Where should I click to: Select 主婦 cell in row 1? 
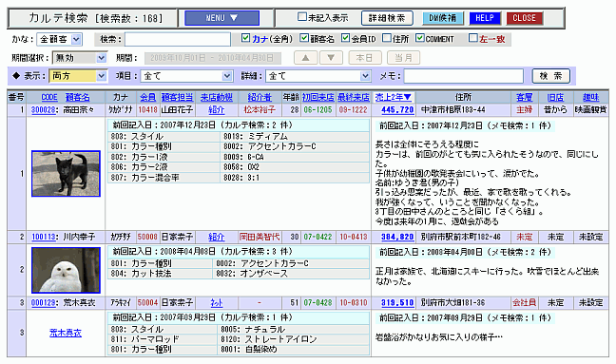coord(524,110)
